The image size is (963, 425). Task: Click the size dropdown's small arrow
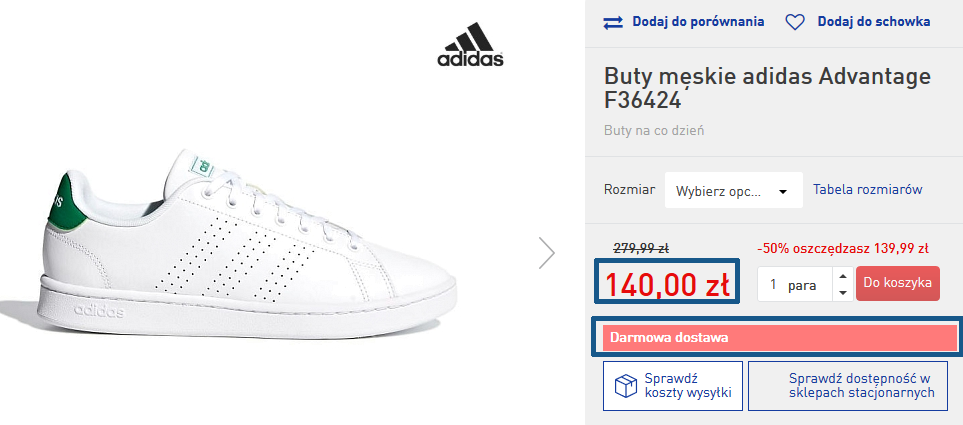[782, 192]
